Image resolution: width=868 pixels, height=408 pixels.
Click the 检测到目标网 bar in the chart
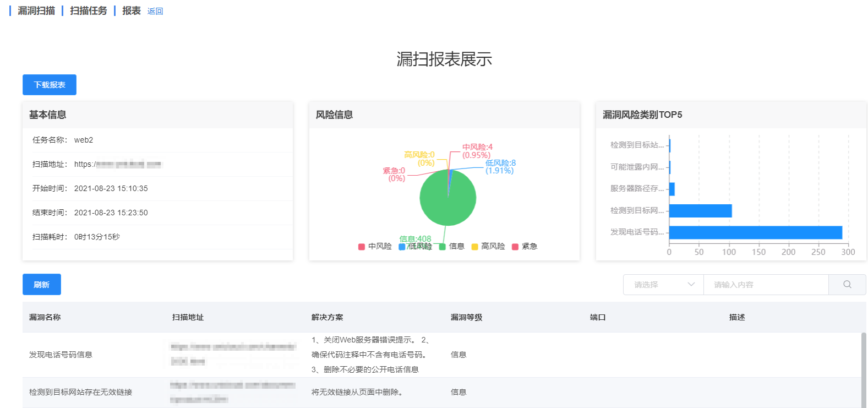pyautogui.click(x=700, y=211)
